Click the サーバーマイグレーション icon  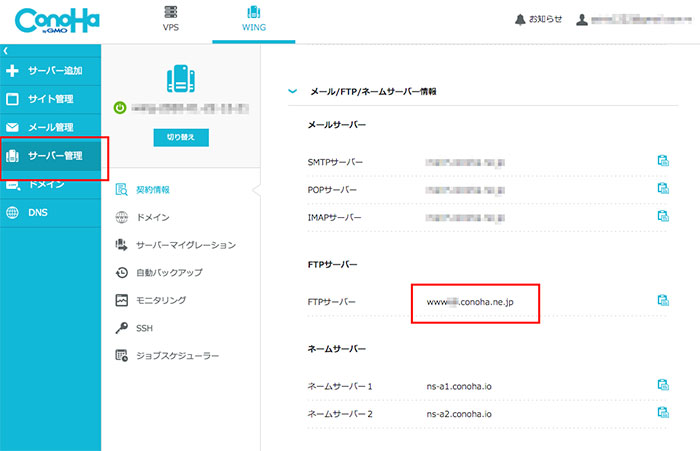coord(121,245)
